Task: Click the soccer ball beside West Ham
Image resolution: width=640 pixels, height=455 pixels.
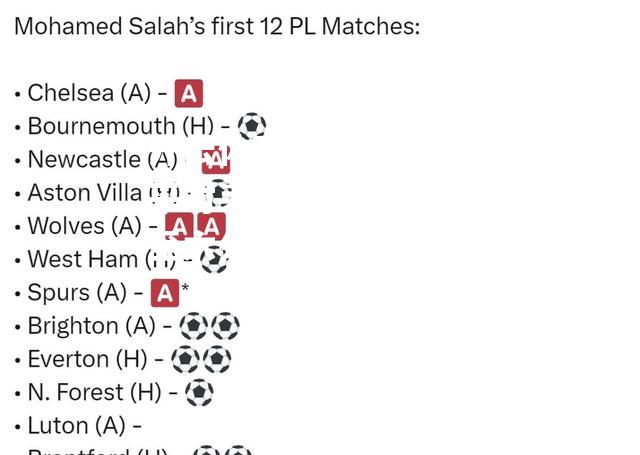Action: click(214, 260)
